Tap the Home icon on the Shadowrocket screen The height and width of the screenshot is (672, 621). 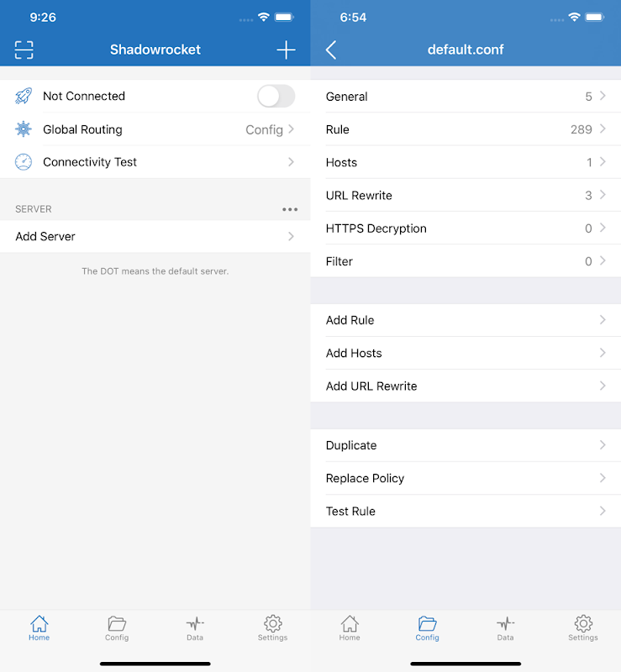tap(39, 623)
